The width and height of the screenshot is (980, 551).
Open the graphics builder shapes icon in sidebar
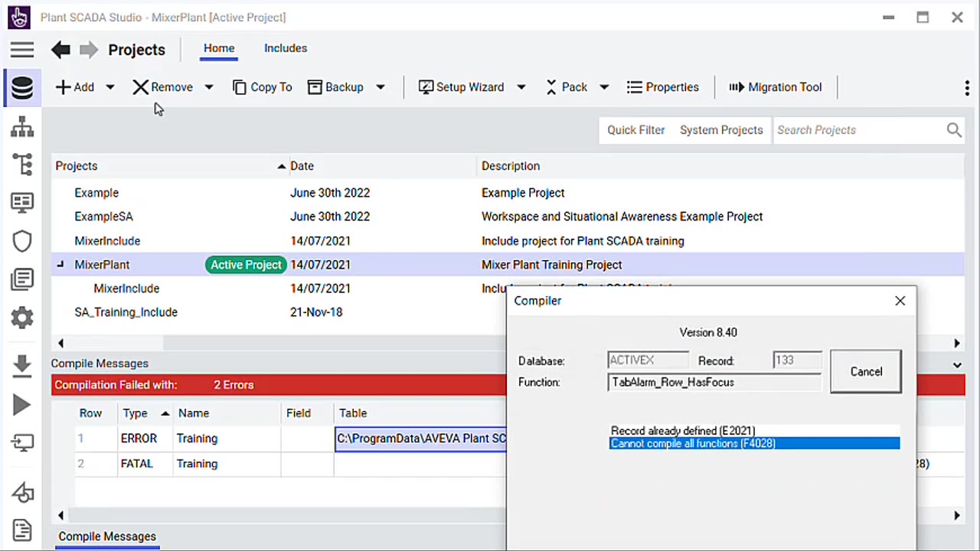pyautogui.click(x=21, y=494)
